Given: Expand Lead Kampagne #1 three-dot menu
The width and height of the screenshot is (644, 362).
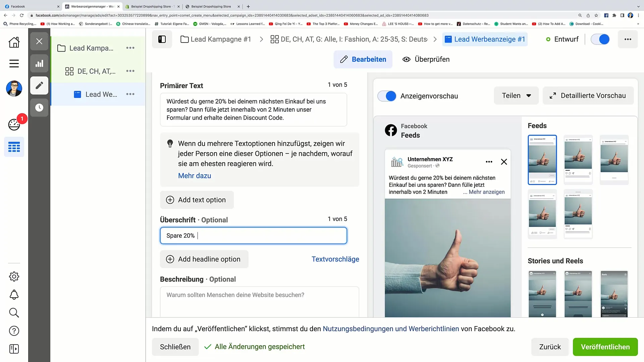Looking at the screenshot, I should pyautogui.click(x=131, y=48).
